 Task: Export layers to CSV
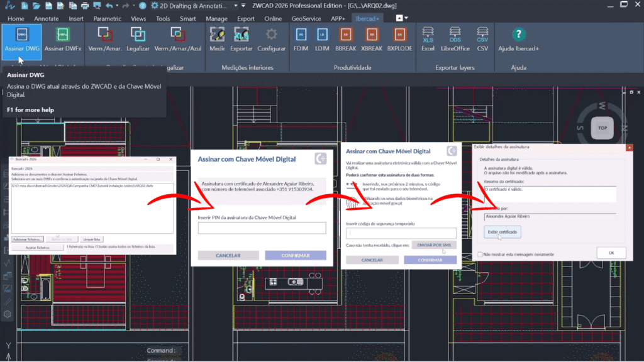point(482,40)
